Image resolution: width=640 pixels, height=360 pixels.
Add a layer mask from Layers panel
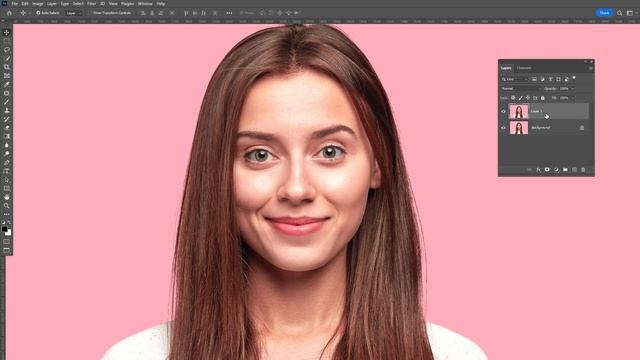tap(547, 170)
